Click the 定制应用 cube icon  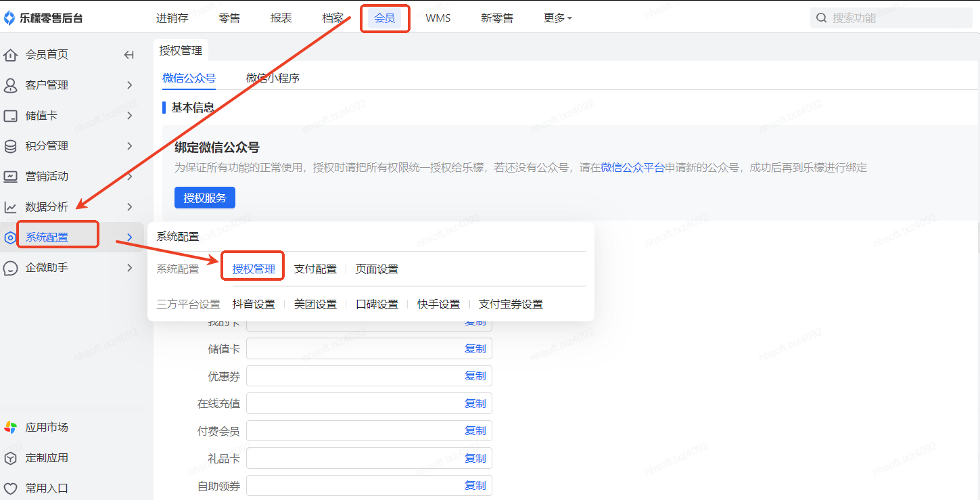(10, 458)
